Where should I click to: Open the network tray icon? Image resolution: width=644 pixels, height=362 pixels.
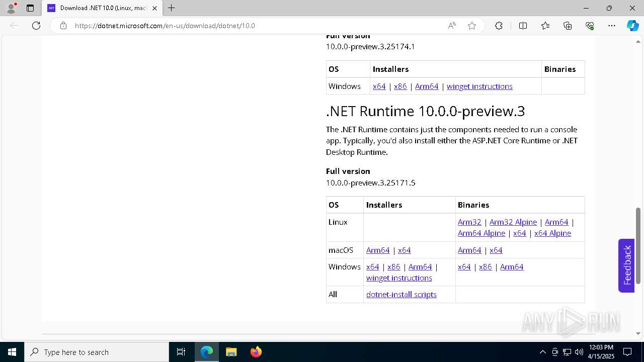(x=567, y=352)
